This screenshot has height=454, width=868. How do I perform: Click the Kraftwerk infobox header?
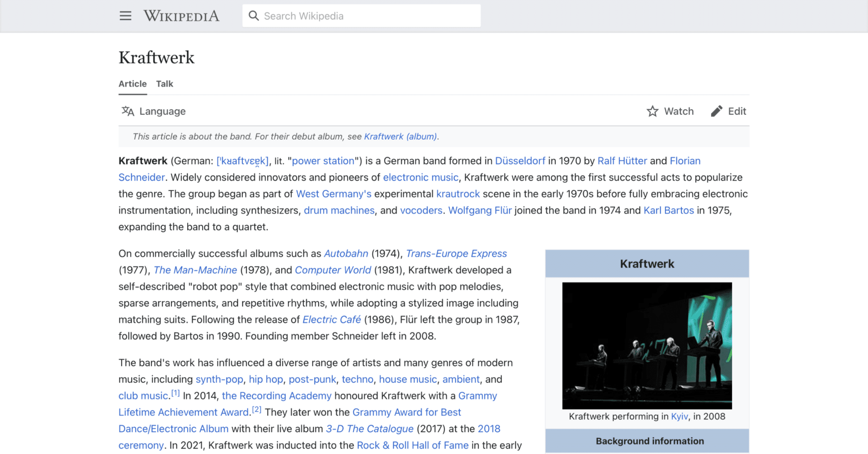(647, 264)
